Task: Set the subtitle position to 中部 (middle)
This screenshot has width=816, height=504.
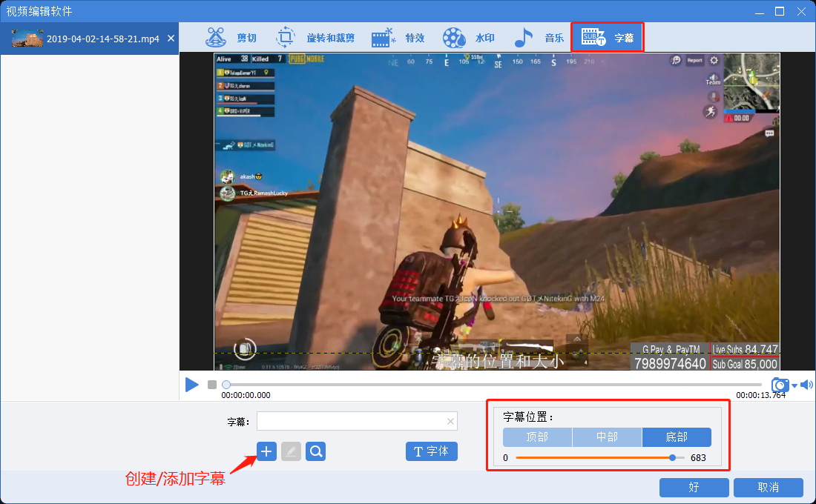Action: pyautogui.click(x=607, y=437)
